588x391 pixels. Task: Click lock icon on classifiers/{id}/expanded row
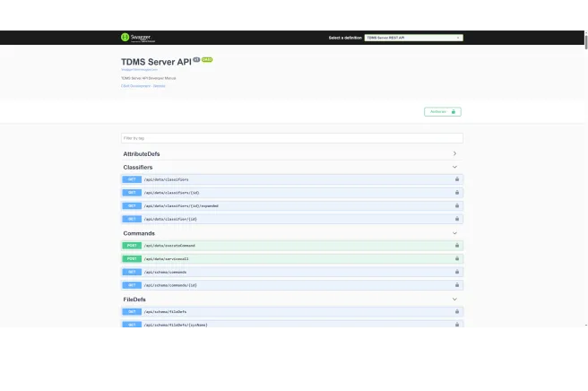[x=457, y=205]
